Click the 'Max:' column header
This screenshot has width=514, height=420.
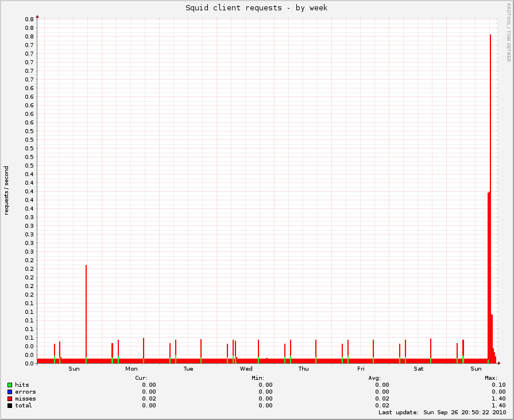point(491,378)
